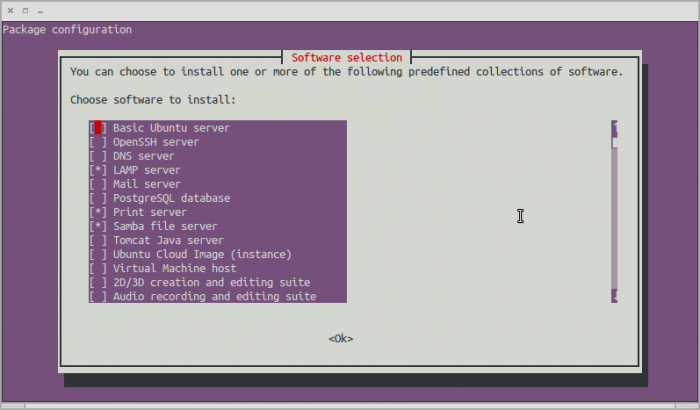Enable the PostgreSQL database checkbox
The height and width of the screenshot is (410, 700).
pyautogui.click(x=98, y=198)
